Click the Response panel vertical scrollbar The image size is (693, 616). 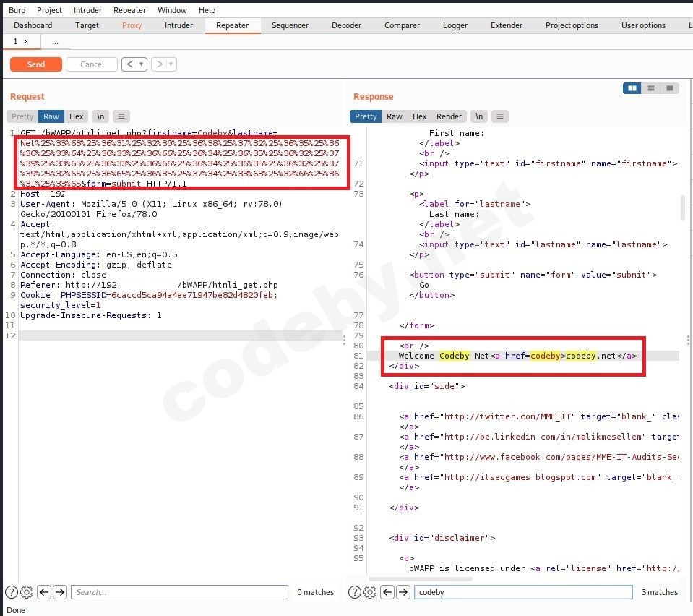(x=683, y=208)
